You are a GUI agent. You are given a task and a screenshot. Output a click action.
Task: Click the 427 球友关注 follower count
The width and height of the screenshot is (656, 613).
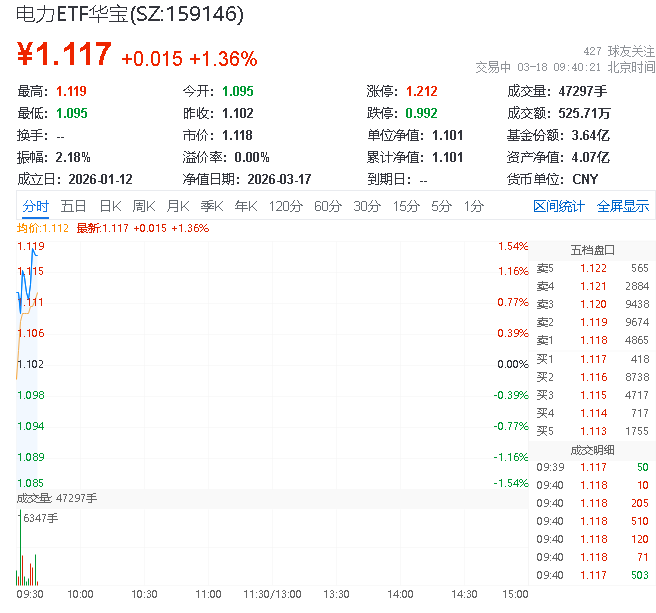click(x=619, y=51)
